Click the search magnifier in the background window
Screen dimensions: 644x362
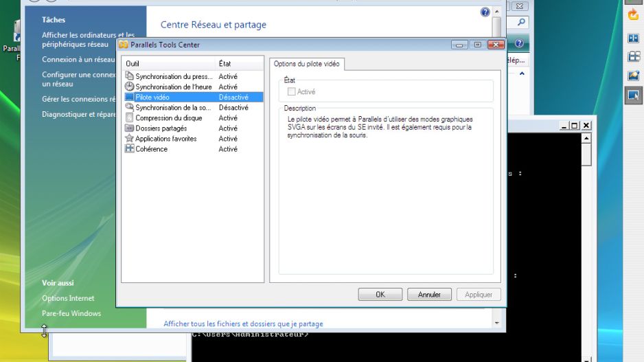click(521, 22)
